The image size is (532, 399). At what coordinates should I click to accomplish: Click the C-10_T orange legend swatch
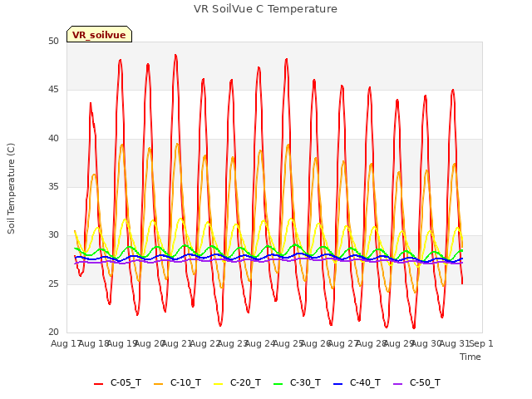158,384
